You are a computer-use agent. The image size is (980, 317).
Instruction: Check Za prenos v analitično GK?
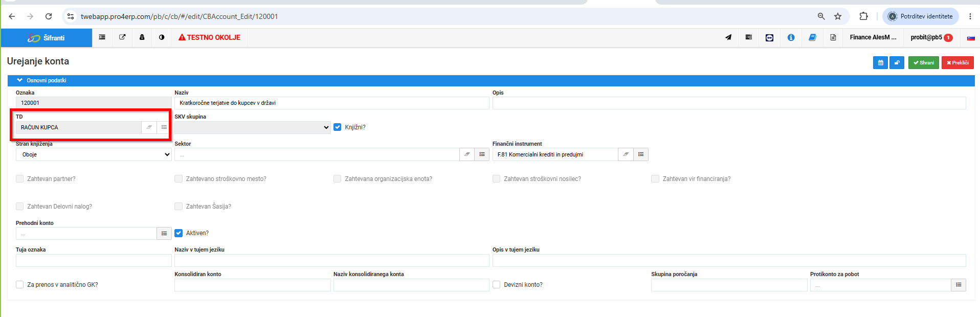pyautogui.click(x=20, y=285)
